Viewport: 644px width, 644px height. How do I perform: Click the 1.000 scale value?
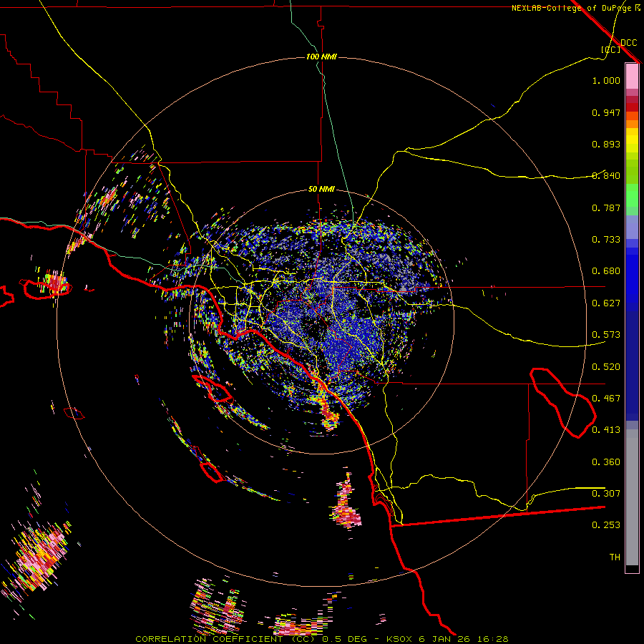[606, 80]
